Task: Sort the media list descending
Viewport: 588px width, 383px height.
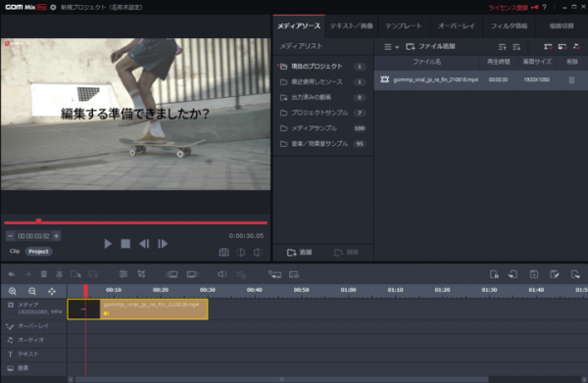Action: [x=516, y=47]
